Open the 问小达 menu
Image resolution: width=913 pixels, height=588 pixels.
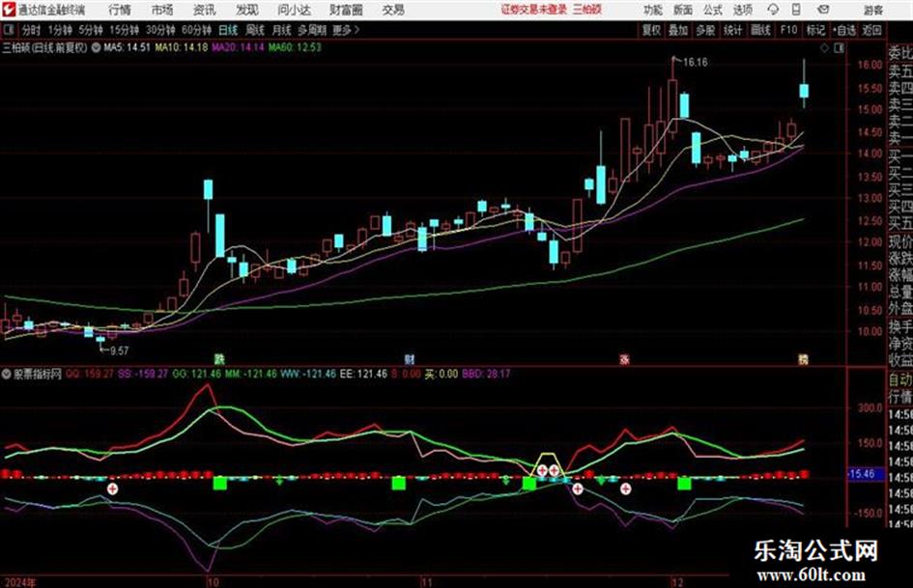click(x=294, y=10)
